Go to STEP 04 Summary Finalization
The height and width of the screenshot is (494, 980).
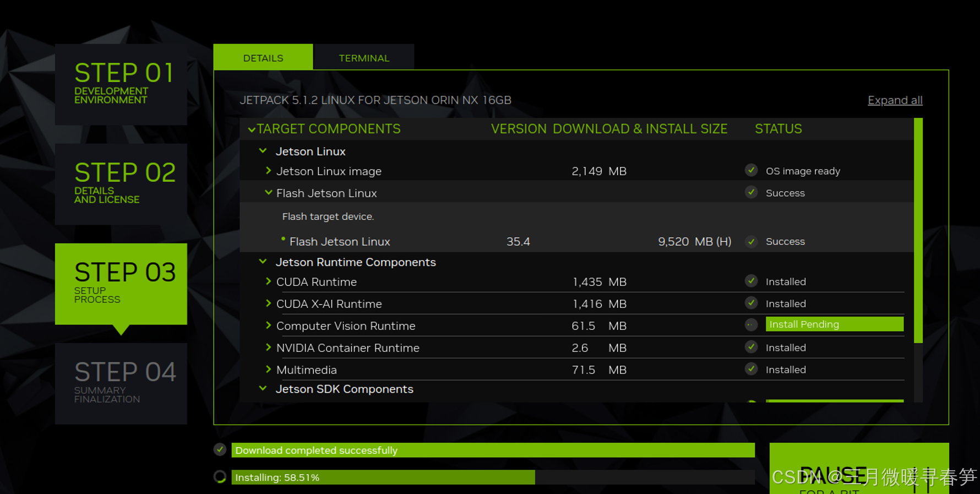click(x=121, y=383)
